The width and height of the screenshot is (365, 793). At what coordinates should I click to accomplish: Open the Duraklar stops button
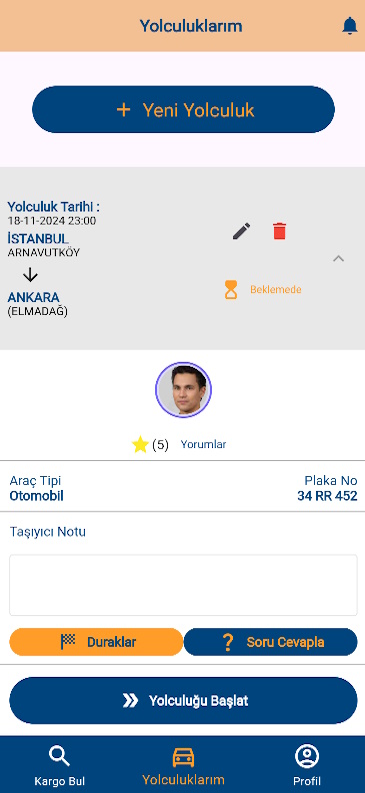pyautogui.click(x=96, y=642)
